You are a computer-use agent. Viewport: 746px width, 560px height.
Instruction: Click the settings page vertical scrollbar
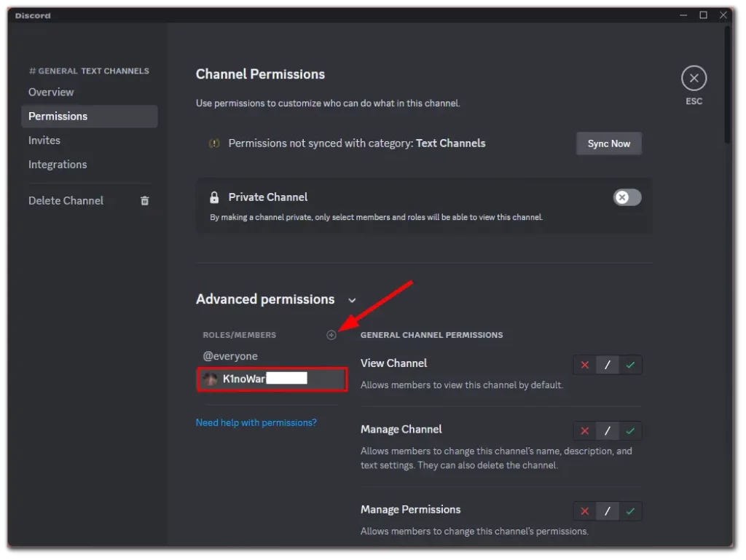point(727,84)
